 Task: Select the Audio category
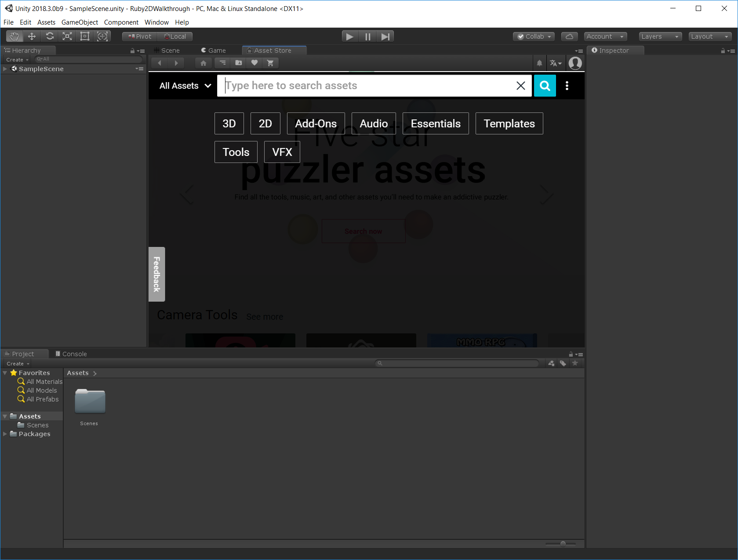[x=374, y=123]
